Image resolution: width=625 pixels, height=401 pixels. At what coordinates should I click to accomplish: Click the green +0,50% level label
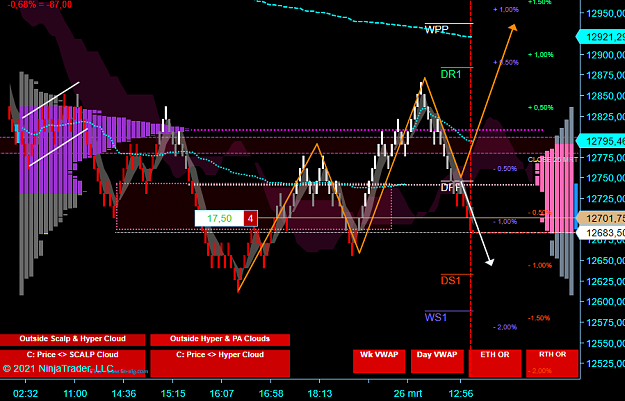541,108
